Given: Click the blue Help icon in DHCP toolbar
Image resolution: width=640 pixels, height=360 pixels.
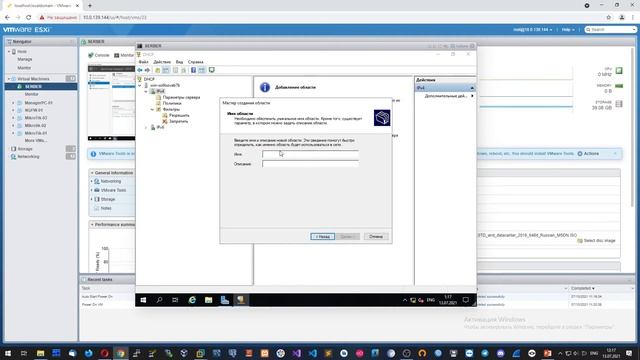Looking at the screenshot, I should point(193,70).
